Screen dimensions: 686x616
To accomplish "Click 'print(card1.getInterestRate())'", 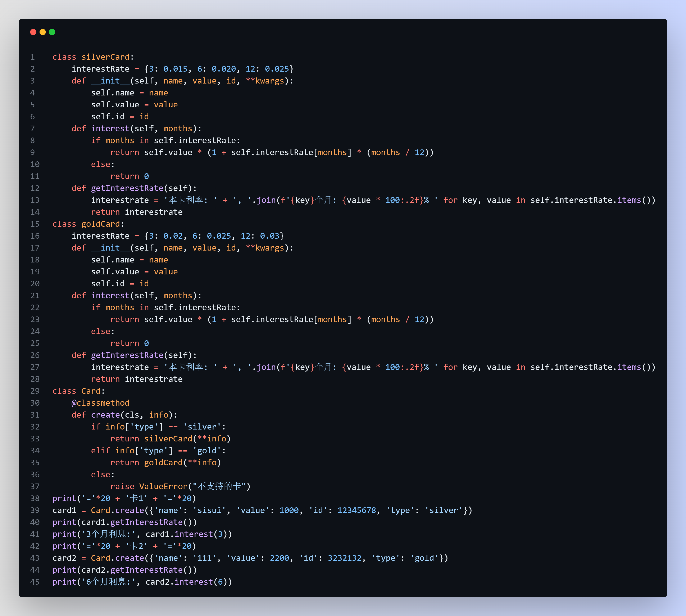I will [x=124, y=522].
